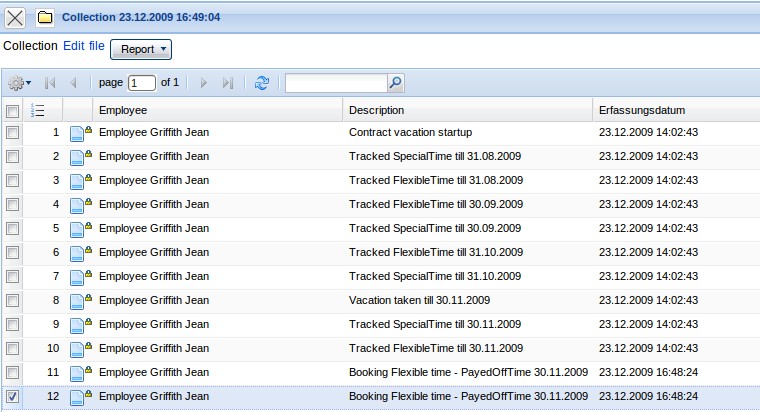Open the Collection menu
Viewport: 760px width, 412px height.
30,46
